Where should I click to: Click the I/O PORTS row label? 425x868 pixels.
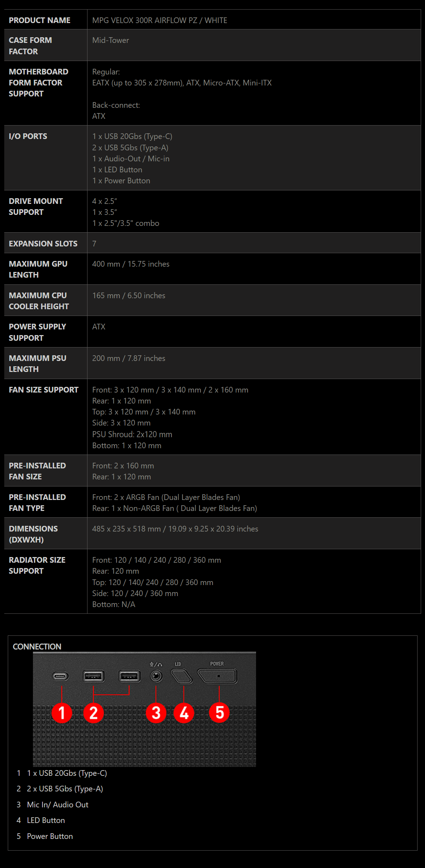click(x=28, y=136)
